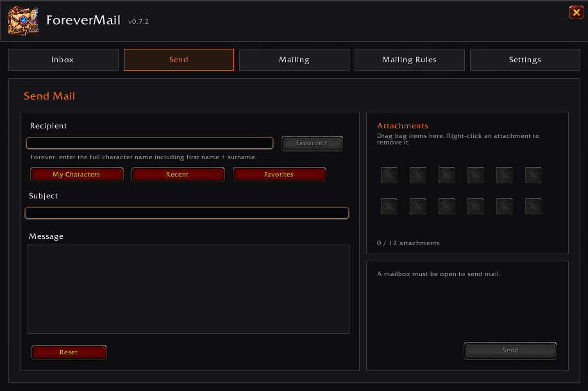The height and width of the screenshot is (391, 588).
Task: Click the ForeverMail mailbox logo icon
Action: tap(23, 21)
